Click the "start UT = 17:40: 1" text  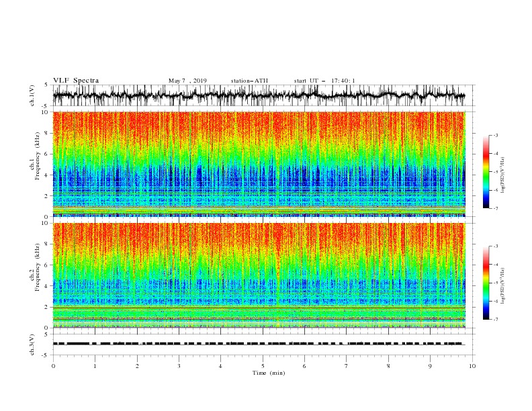click(324, 81)
